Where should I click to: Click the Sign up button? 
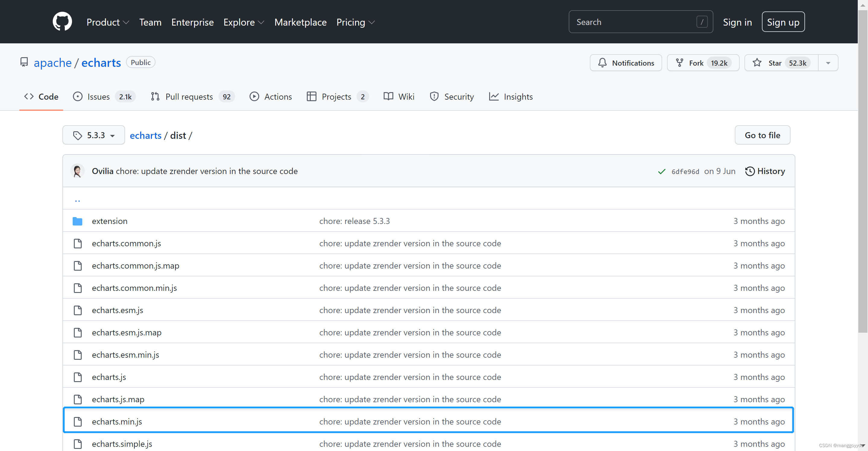pos(783,22)
